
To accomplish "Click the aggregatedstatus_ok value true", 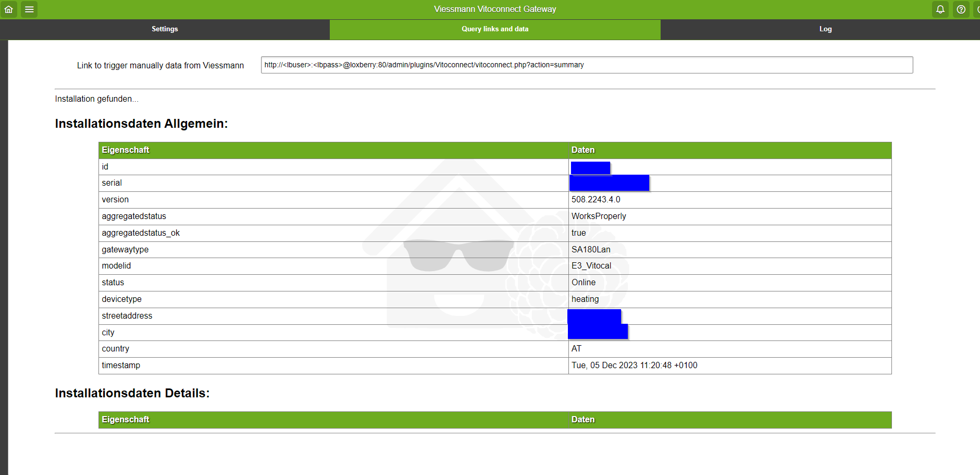I will pyautogui.click(x=579, y=233).
